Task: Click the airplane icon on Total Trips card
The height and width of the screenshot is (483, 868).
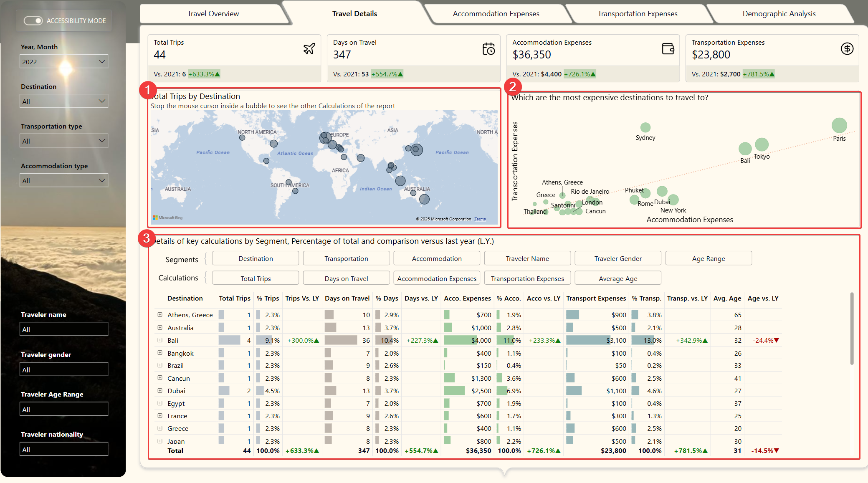Action: pyautogui.click(x=309, y=49)
